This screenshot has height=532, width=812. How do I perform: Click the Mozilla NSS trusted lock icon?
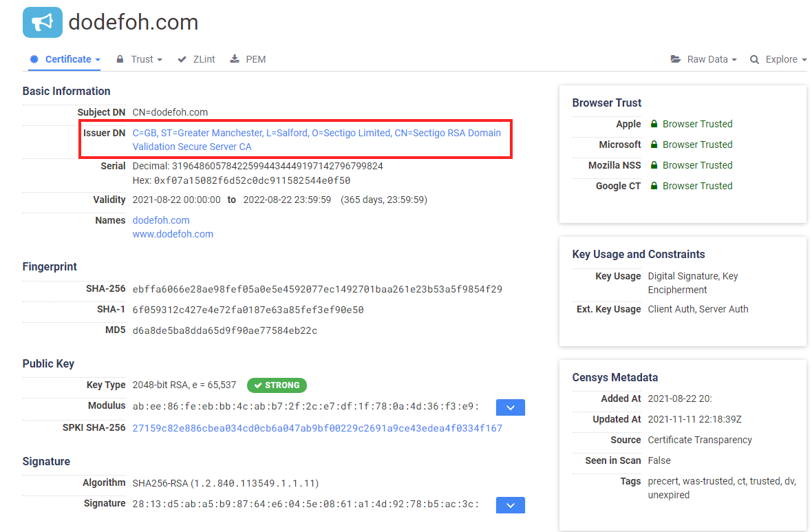pos(654,165)
